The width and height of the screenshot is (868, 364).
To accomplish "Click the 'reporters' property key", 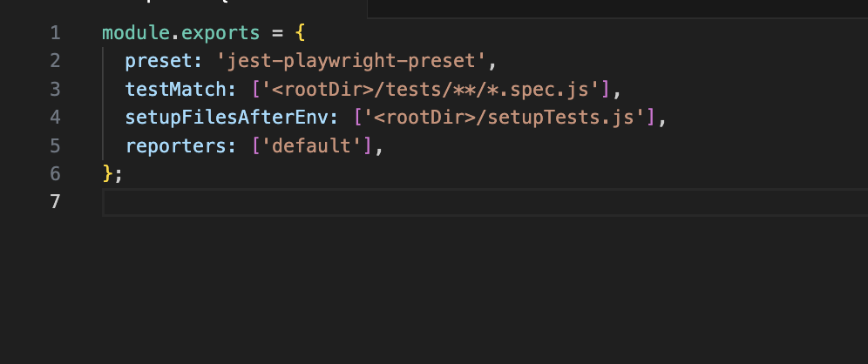I will (175, 146).
